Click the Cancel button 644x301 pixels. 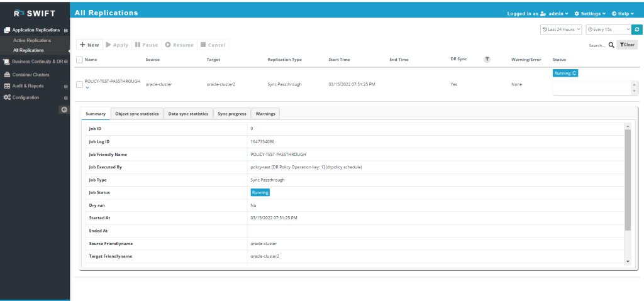213,45
